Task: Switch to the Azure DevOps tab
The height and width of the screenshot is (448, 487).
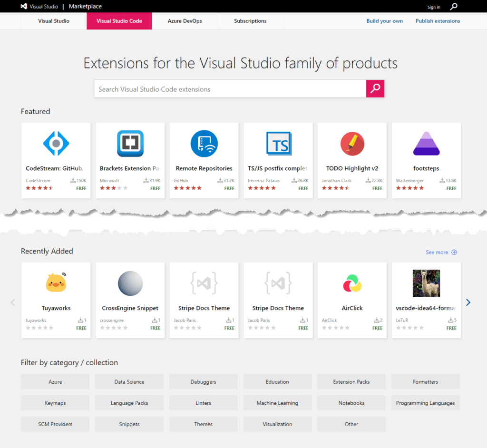Action: pyautogui.click(x=185, y=21)
